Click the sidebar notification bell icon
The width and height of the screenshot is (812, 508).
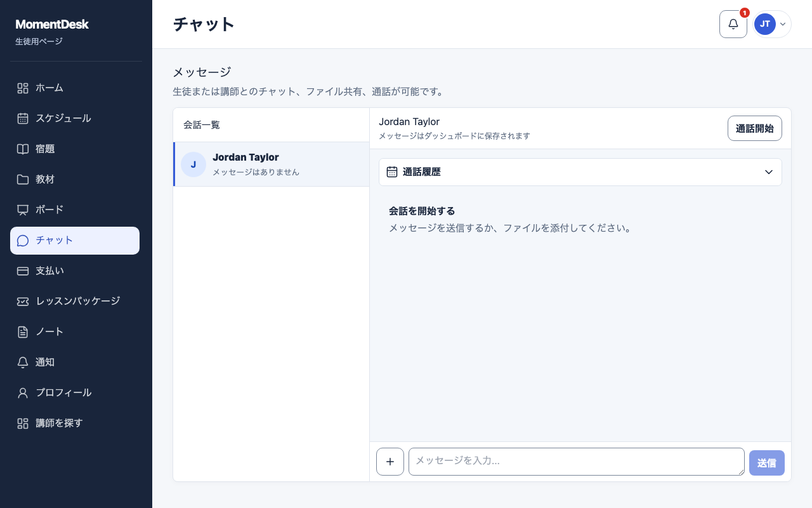coord(23,363)
